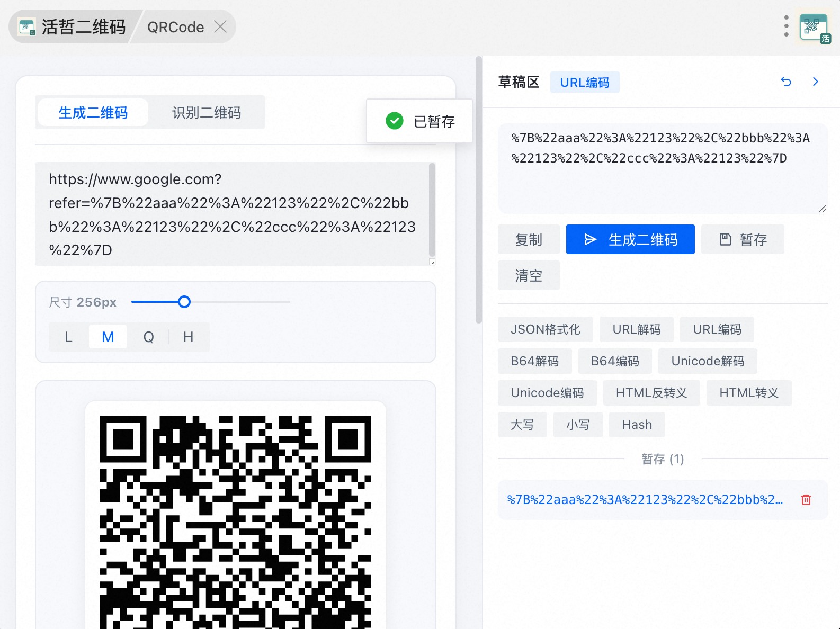Select error correction level Q

pos(149,337)
